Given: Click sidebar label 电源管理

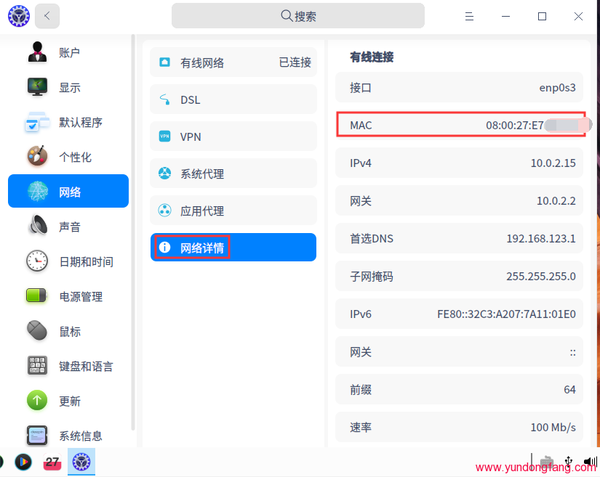Looking at the screenshot, I should [x=80, y=296].
